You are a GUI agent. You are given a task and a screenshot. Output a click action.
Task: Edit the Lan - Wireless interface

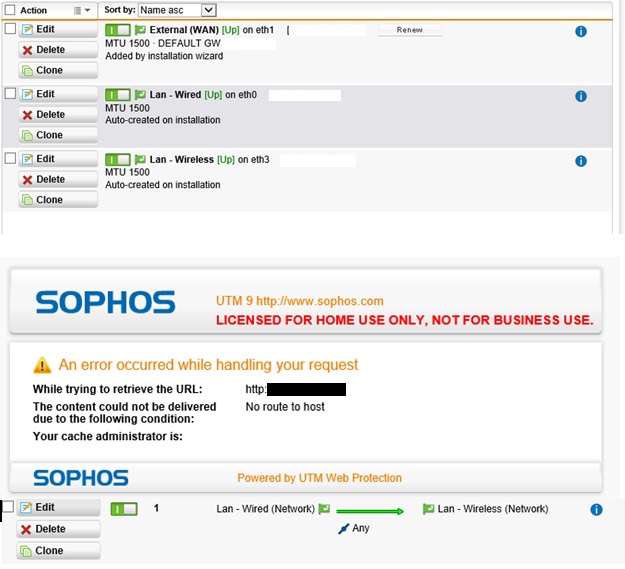pyautogui.click(x=58, y=159)
